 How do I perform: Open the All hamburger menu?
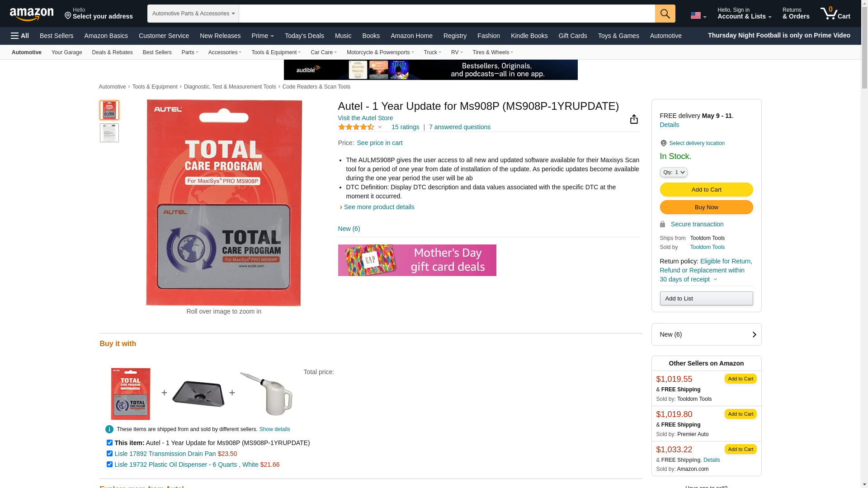(x=20, y=36)
